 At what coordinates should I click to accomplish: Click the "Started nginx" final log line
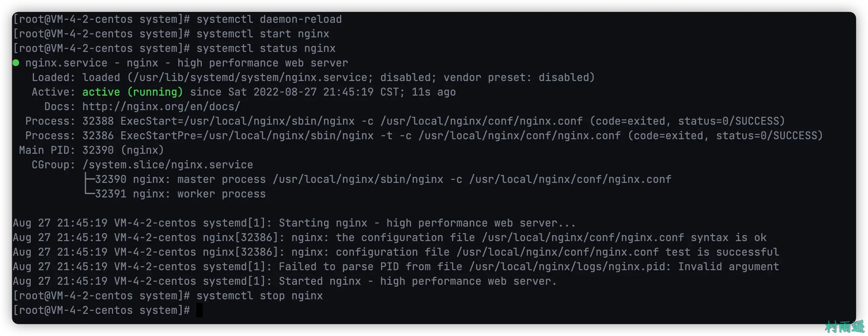pyautogui.click(x=417, y=281)
